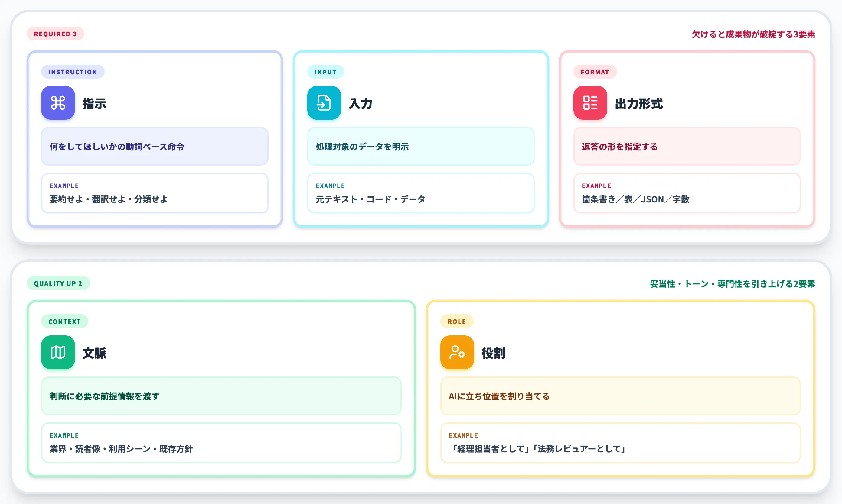Click the EXAMPLE label in the 出力形式 card
Image resolution: width=842 pixels, height=504 pixels.
tap(597, 186)
